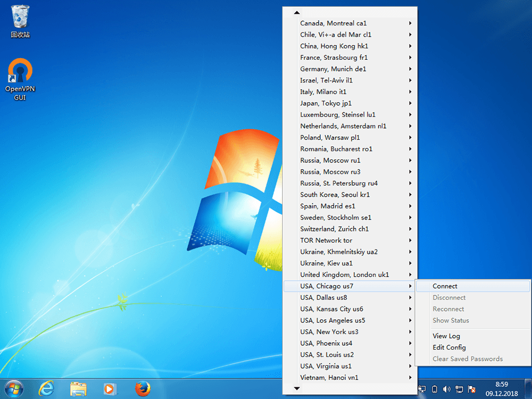Expand the South Korea, Seoul kr1 submenu arrow
532x399 pixels.
[410, 195]
